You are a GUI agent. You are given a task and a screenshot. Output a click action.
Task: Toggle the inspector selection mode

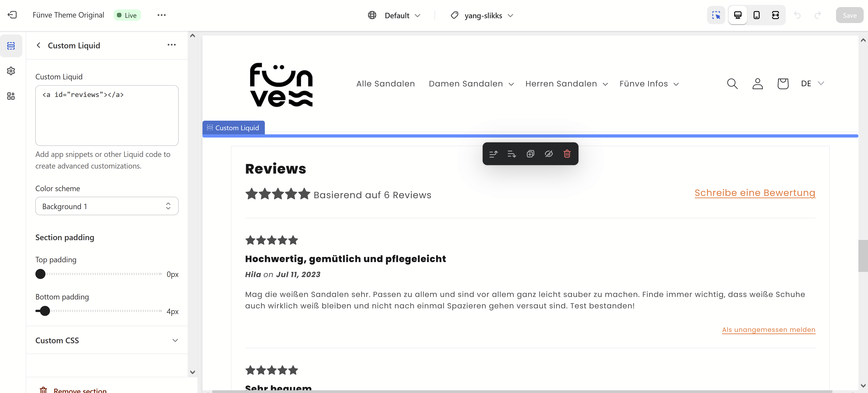[716, 15]
